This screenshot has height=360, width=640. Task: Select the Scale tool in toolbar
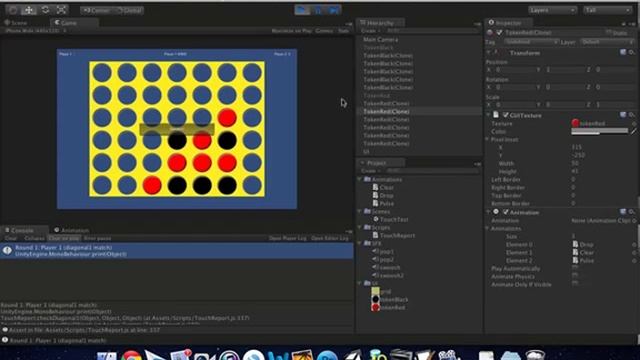(61, 10)
